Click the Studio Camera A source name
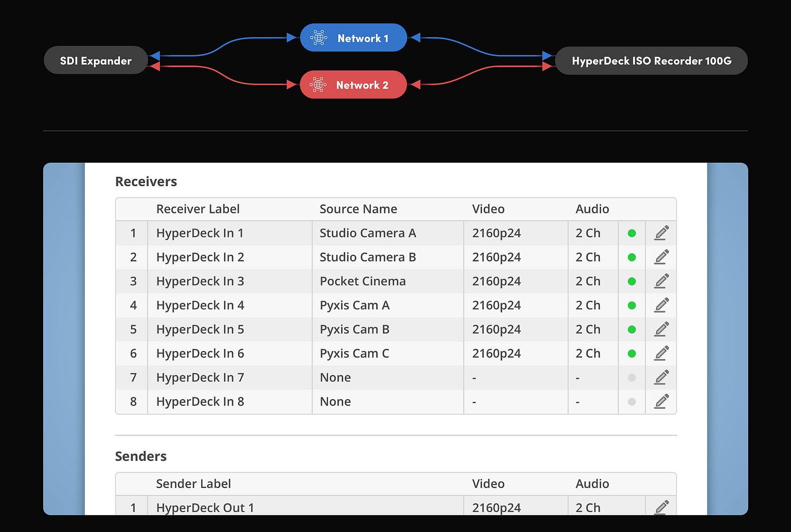This screenshot has height=532, width=791. pyautogui.click(x=368, y=233)
